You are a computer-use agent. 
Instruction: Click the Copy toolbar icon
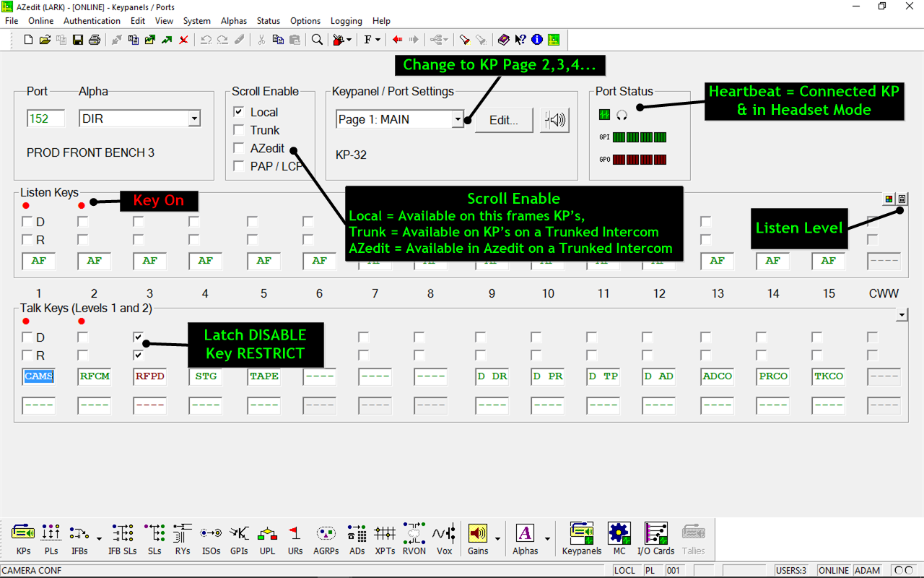278,40
